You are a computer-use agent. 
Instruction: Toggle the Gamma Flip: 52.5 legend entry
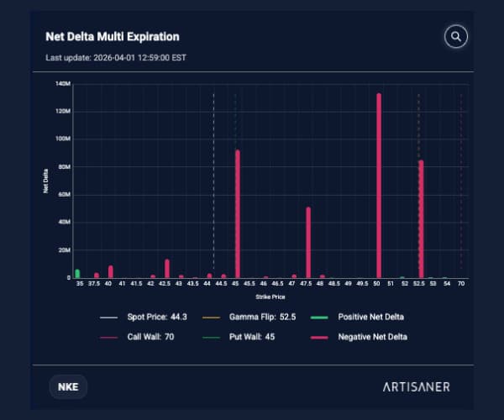[x=249, y=318]
